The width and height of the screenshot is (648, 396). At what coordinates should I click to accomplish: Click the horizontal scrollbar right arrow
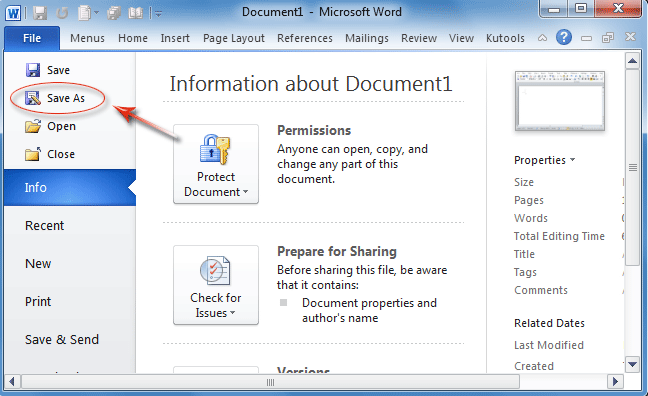click(x=615, y=382)
